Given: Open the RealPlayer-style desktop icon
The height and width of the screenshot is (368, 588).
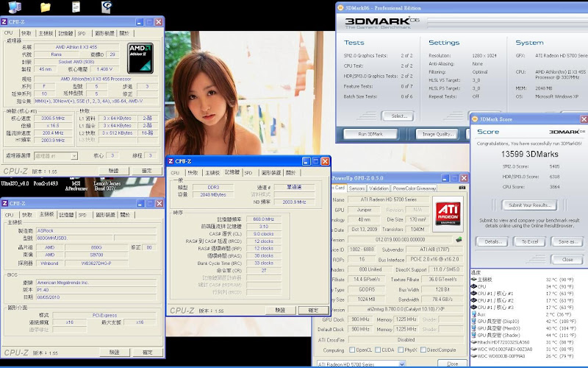Looking at the screenshot, I should pos(107,7).
